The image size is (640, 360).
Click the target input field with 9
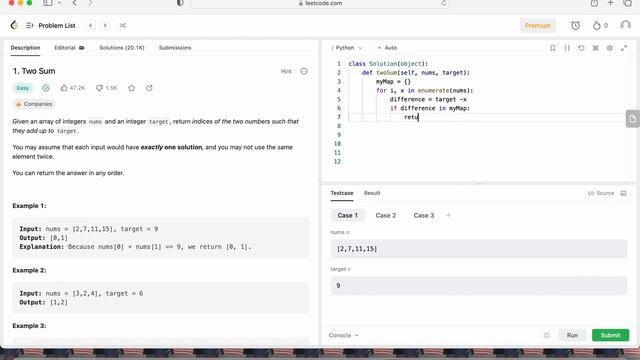479,286
